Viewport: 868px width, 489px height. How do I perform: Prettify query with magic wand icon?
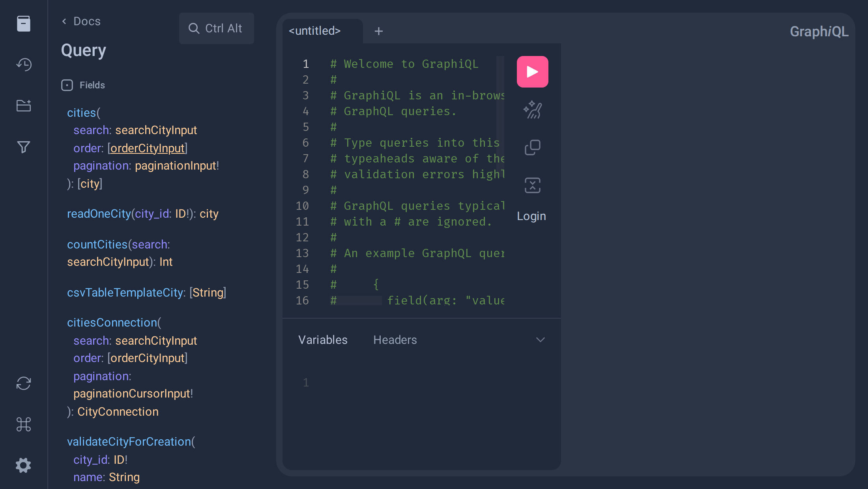coord(533,110)
